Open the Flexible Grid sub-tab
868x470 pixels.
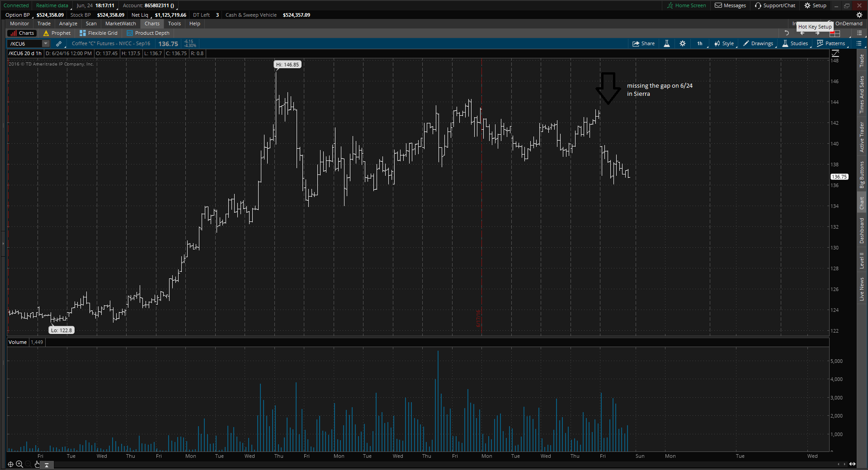pos(99,33)
